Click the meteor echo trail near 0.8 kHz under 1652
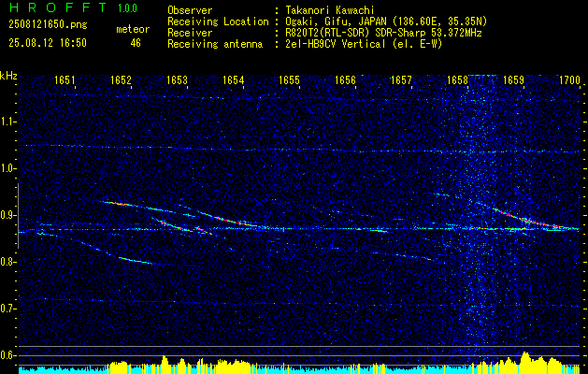 tap(136, 260)
